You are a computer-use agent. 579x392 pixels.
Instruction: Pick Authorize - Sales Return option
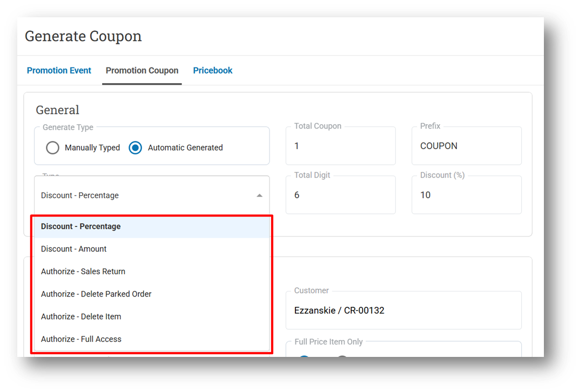pyautogui.click(x=83, y=272)
